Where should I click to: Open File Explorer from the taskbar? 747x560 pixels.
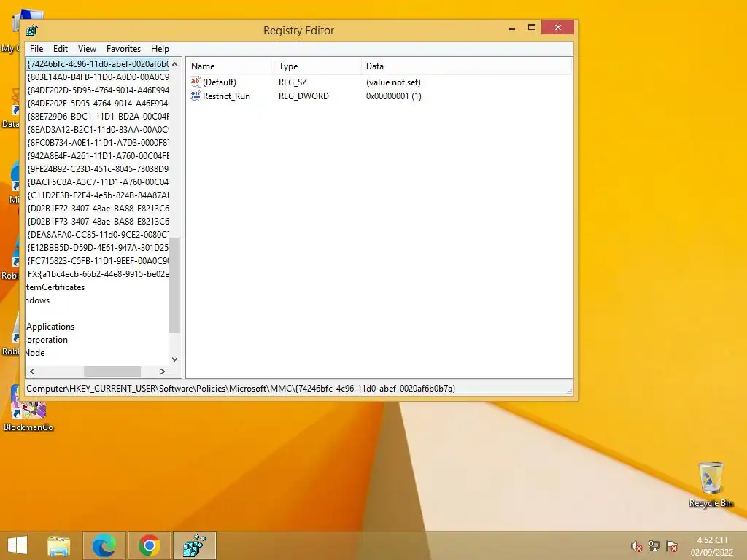[x=58, y=545]
